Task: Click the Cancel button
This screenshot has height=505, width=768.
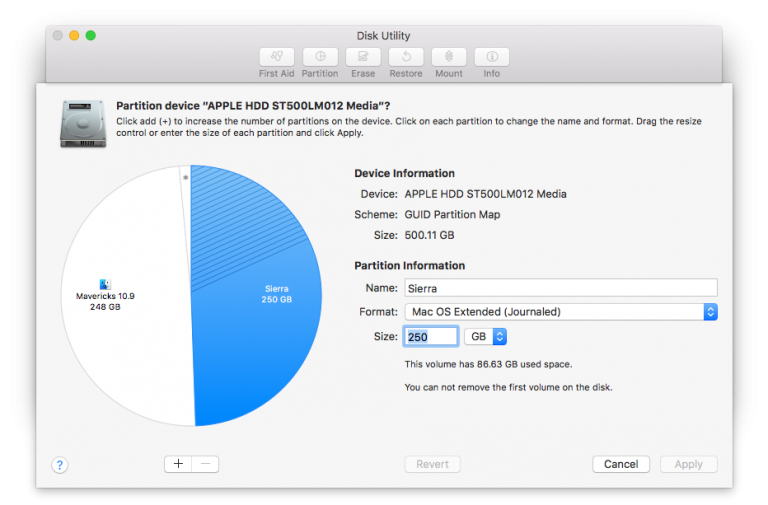Action: 621,464
